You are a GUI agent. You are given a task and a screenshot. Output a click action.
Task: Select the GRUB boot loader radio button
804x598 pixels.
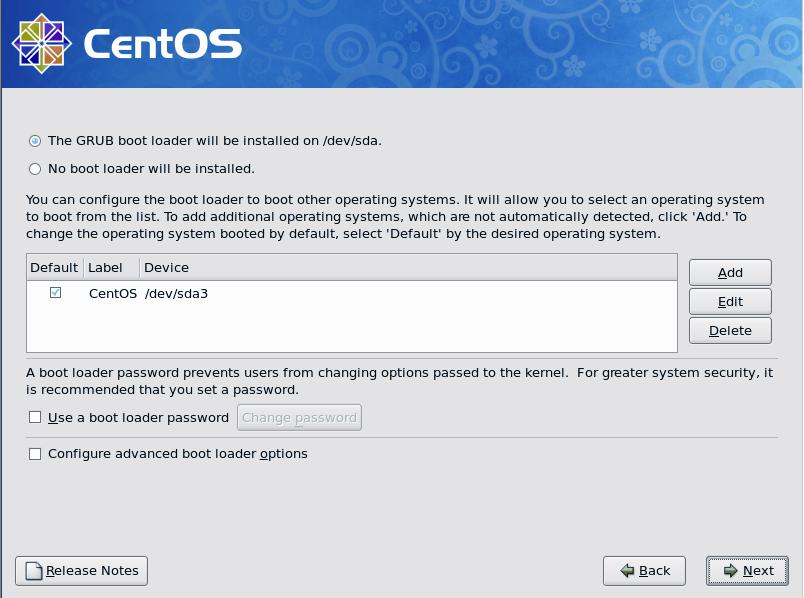(35, 141)
